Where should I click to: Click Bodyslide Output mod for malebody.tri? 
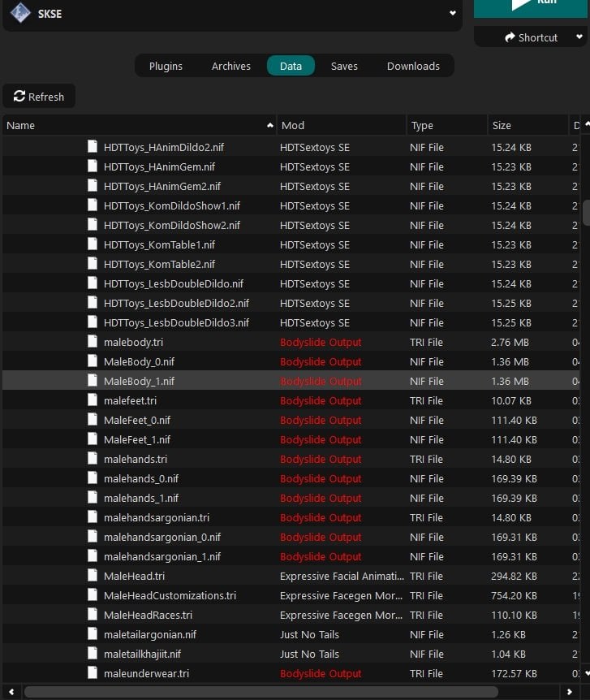[x=321, y=343]
